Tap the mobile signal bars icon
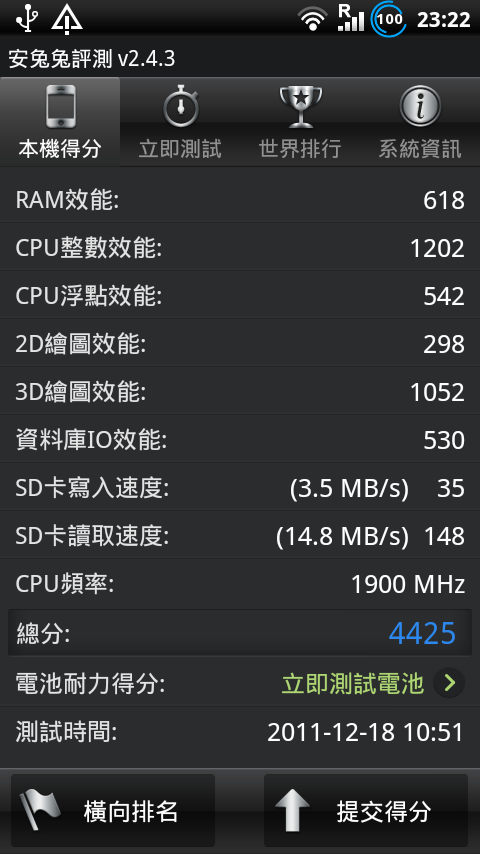Viewport: 480px width, 854px height. [351, 18]
